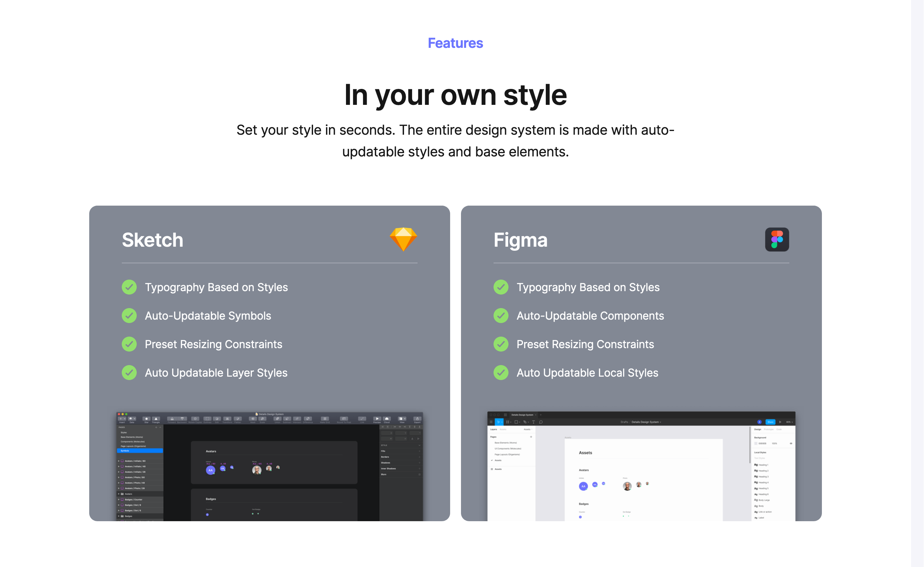Screen dimensions: 924x567
Task: Select the 'Auto-Updatable Components' text
Action: point(590,316)
